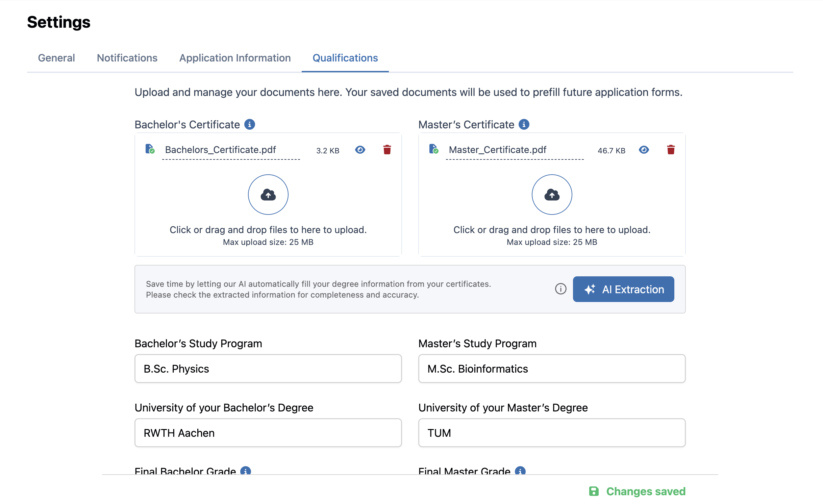This screenshot has height=504, width=823.
Task: Open the General settings tab
Action: (56, 58)
